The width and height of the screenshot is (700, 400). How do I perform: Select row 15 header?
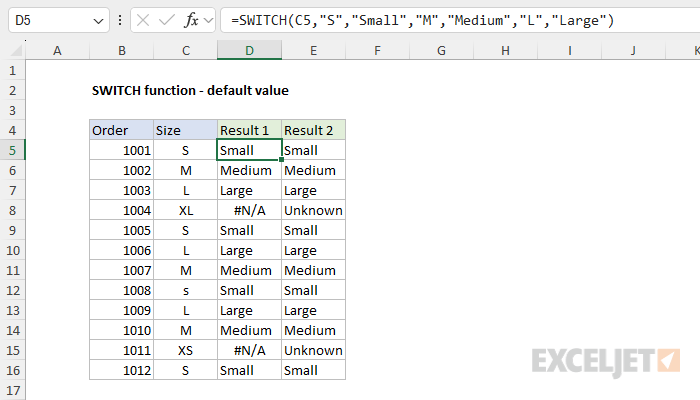[12, 350]
